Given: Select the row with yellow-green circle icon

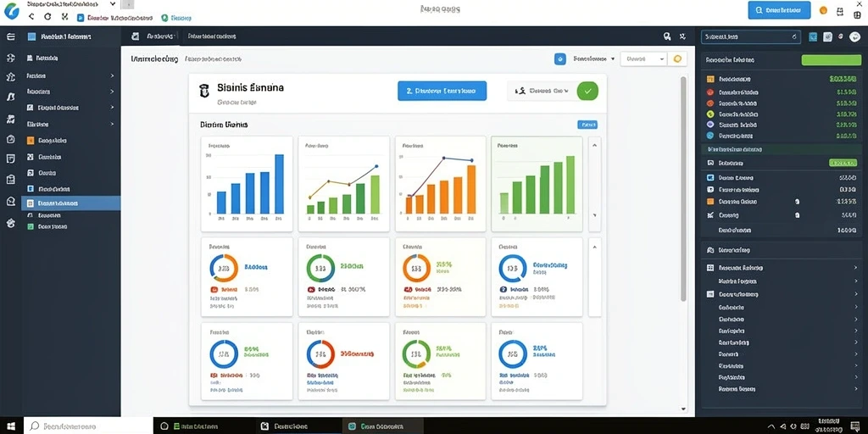Looking at the screenshot, I should coord(781,114).
